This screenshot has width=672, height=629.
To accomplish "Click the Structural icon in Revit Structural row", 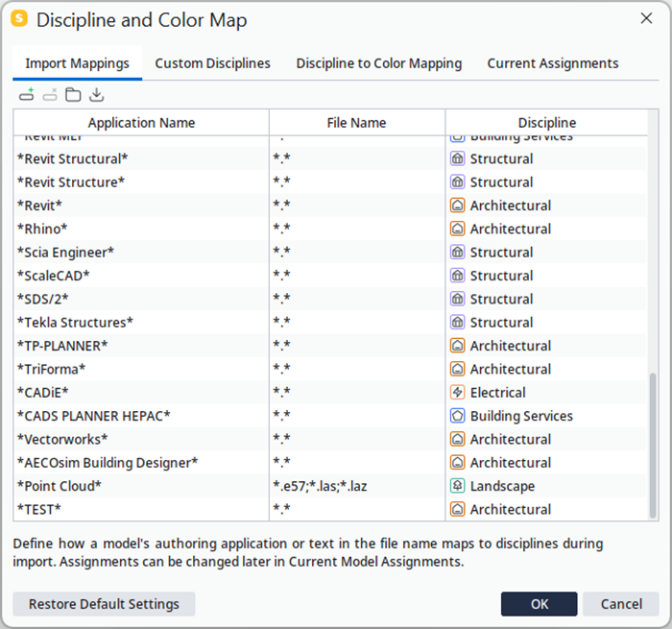I will coord(457,158).
